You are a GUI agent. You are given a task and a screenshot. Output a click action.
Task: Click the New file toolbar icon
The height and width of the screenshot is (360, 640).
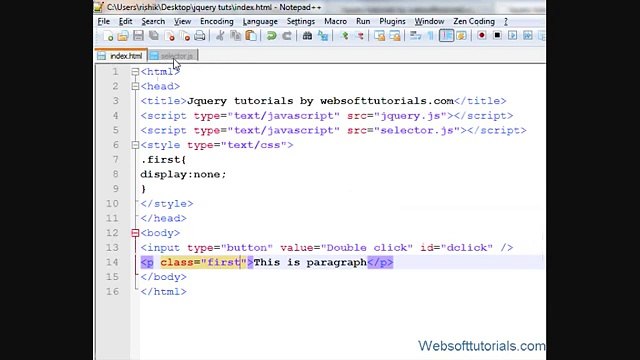(x=108, y=36)
